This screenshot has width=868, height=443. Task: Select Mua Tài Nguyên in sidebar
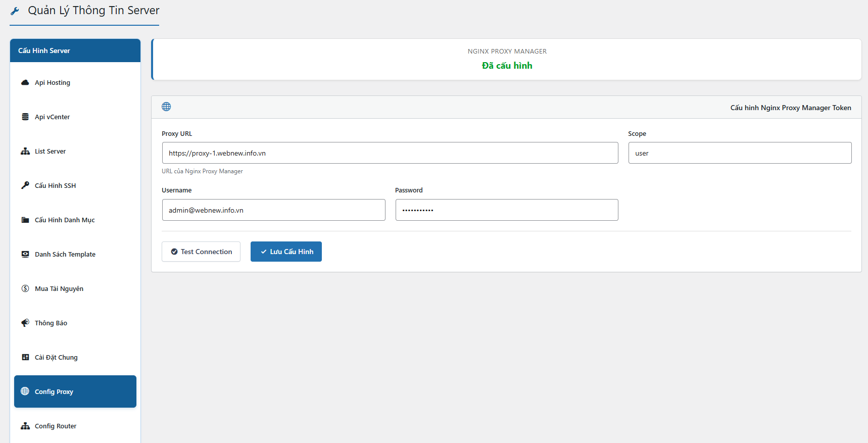tap(75, 288)
